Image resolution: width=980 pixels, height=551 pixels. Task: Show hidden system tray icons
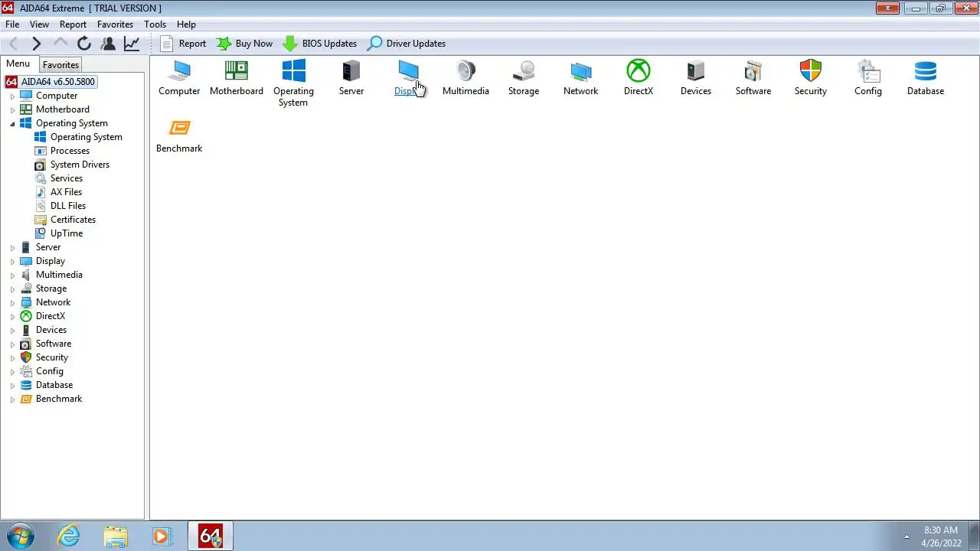906,536
